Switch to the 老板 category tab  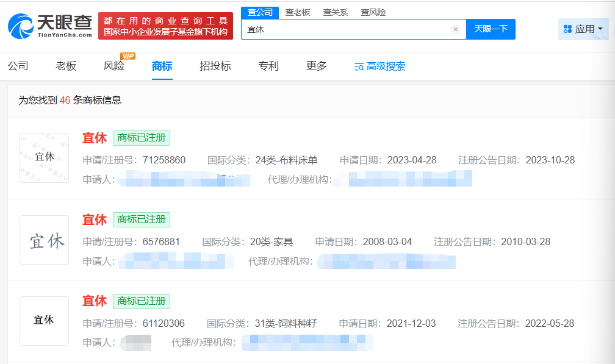(x=66, y=66)
